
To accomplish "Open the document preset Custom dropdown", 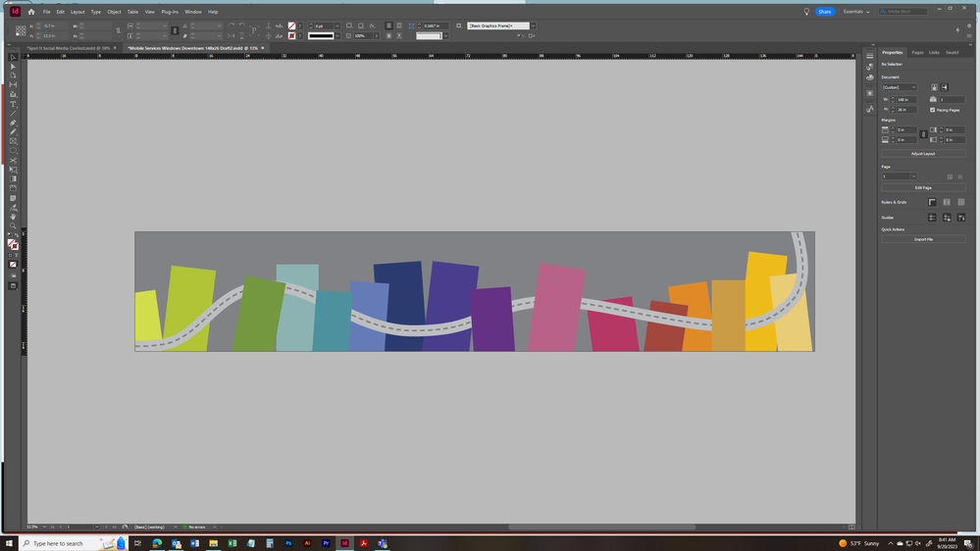I will [x=899, y=87].
